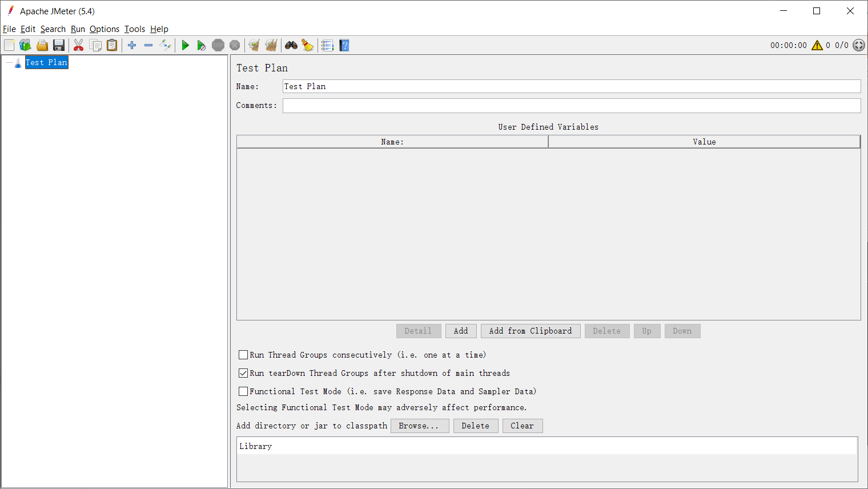The height and width of the screenshot is (489, 868).
Task: Click the Clear results broom icon
Action: tap(254, 45)
